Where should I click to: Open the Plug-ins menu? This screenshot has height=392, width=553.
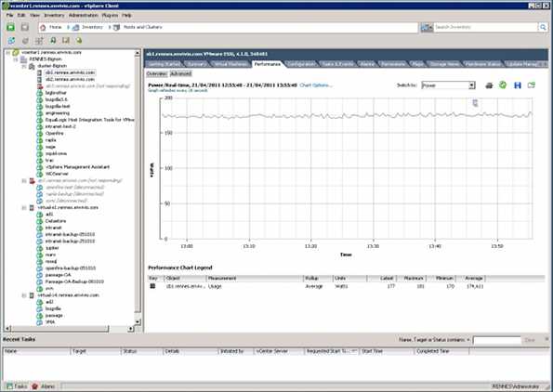coord(110,16)
